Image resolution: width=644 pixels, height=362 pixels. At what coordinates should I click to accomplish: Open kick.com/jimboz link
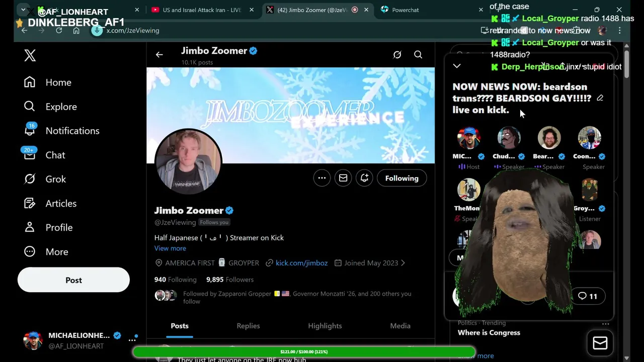coord(301,263)
